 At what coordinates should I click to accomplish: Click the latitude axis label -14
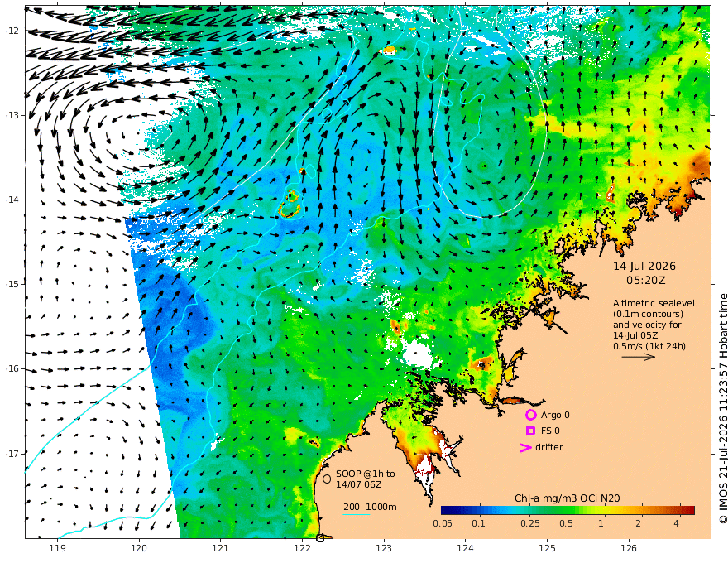click(12, 200)
